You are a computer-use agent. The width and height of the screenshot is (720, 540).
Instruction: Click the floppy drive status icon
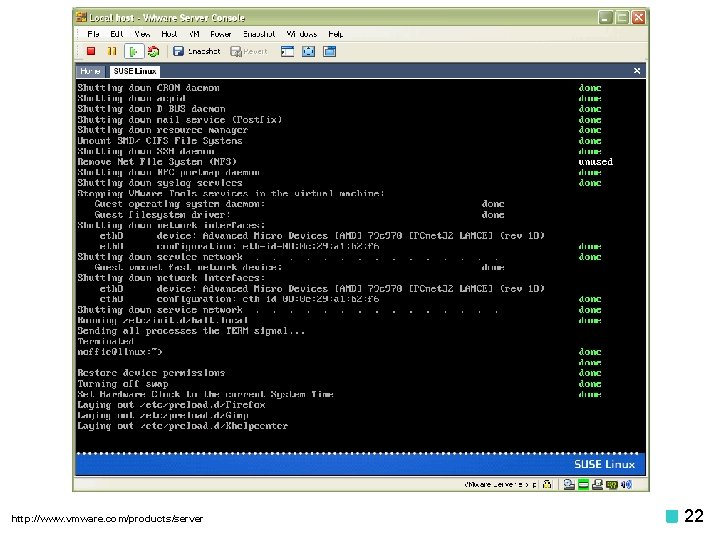tap(597, 484)
